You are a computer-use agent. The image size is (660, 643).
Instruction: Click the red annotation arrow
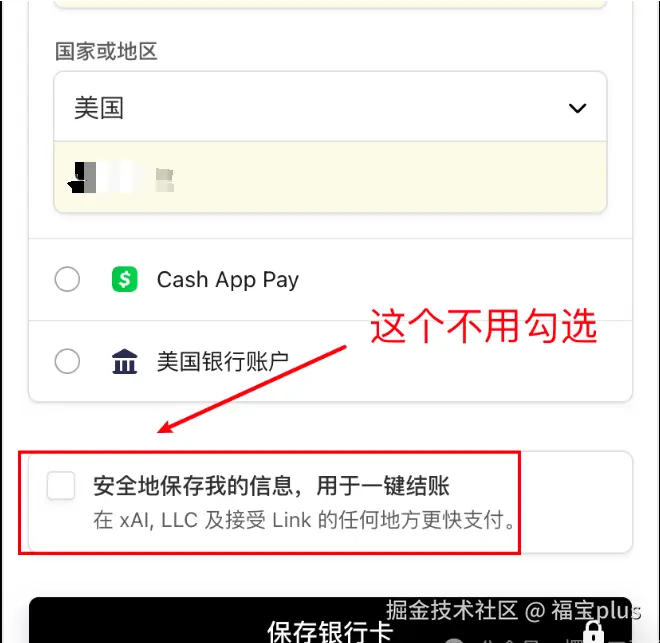252,389
